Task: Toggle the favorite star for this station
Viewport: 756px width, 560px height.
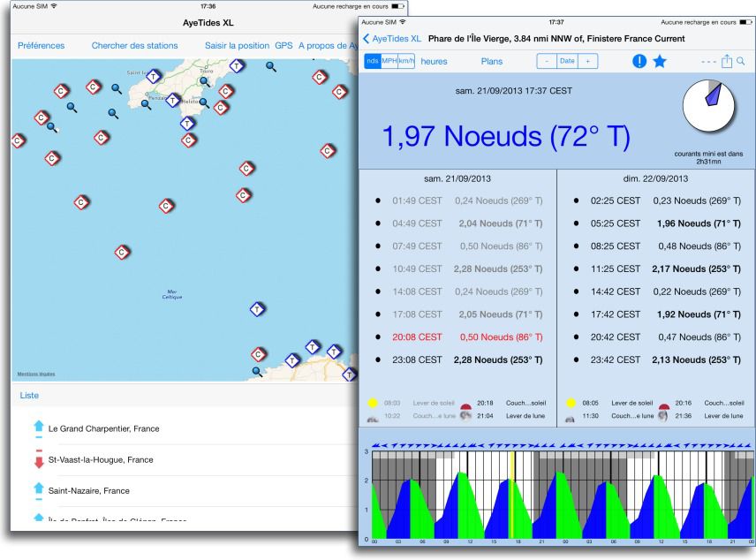Action: point(660,61)
